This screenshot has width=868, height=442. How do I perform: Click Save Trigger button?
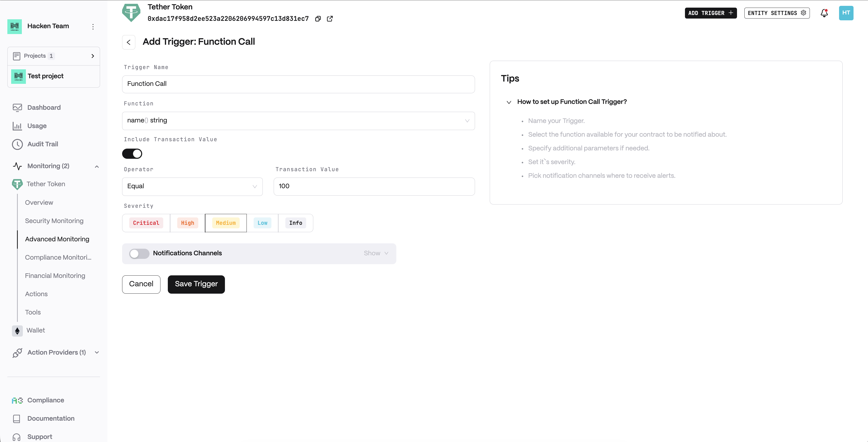196,284
